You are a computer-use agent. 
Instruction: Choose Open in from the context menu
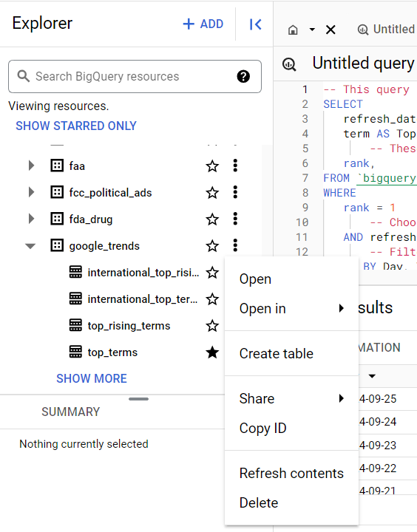[292, 308]
